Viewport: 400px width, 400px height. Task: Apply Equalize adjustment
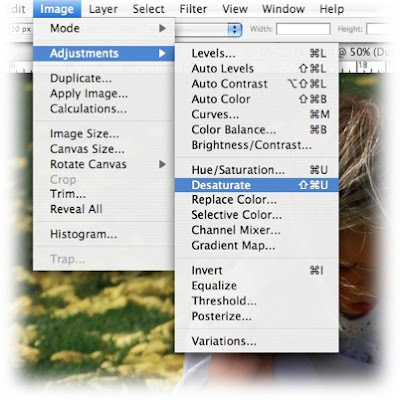pos(257,286)
